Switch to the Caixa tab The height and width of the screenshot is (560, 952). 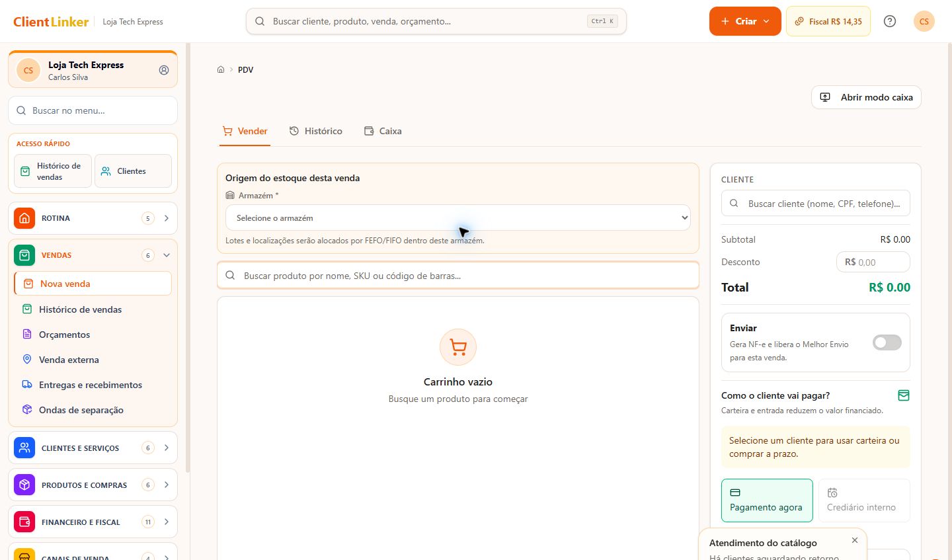[x=383, y=131]
